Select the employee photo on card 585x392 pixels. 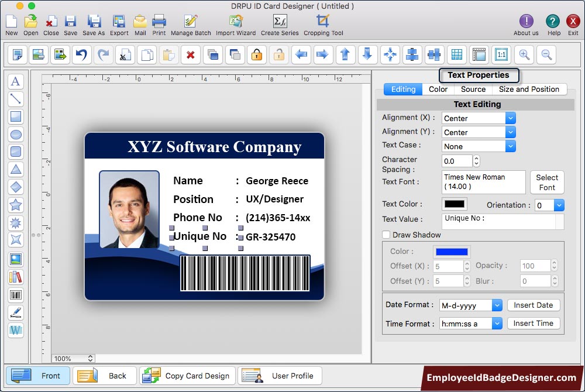click(x=129, y=209)
